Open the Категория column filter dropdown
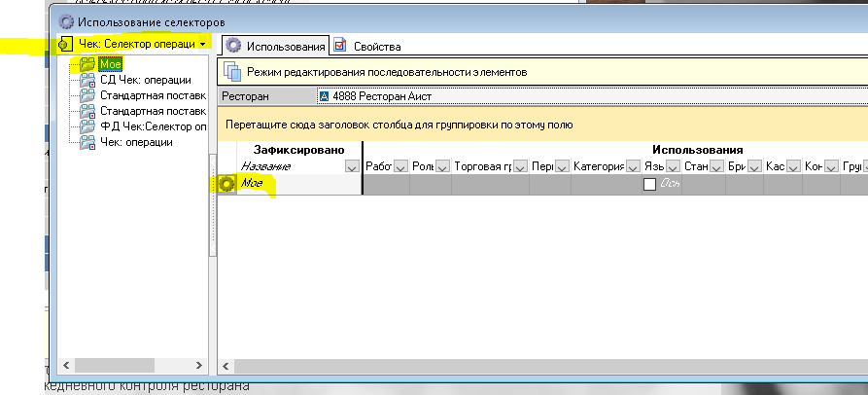Image resolution: width=868 pixels, height=395 pixels. click(630, 166)
